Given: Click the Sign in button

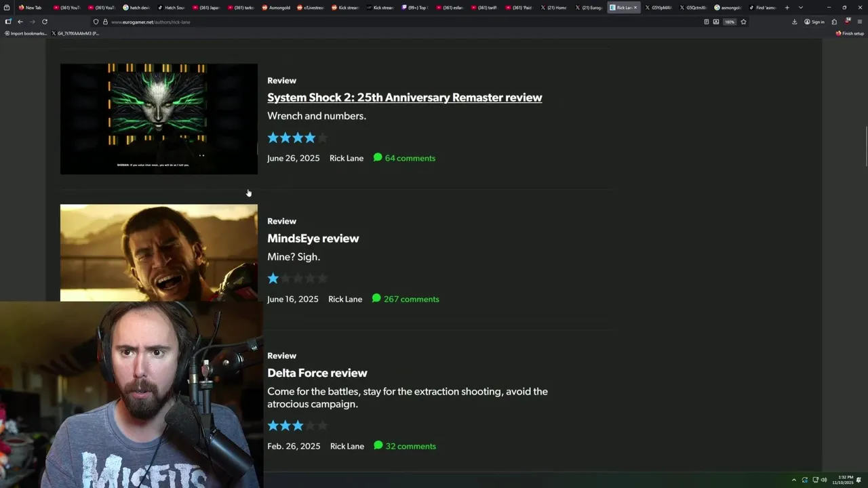Looking at the screenshot, I should pyautogui.click(x=814, y=22).
